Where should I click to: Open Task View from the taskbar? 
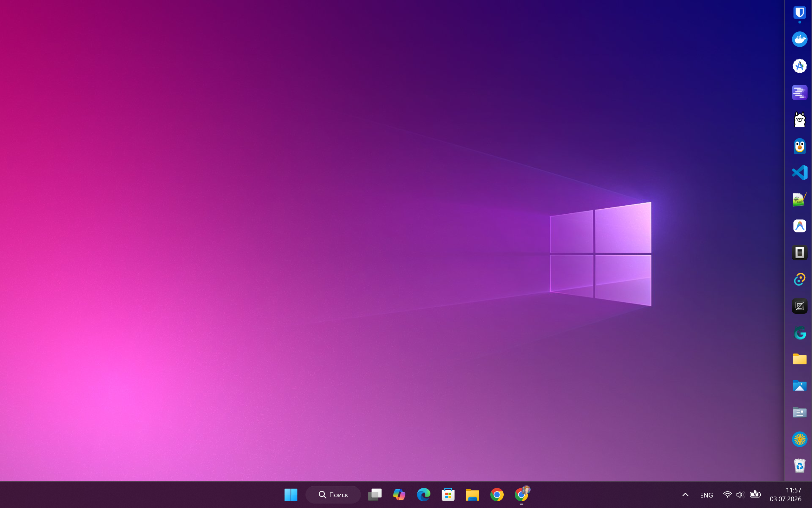(x=375, y=495)
